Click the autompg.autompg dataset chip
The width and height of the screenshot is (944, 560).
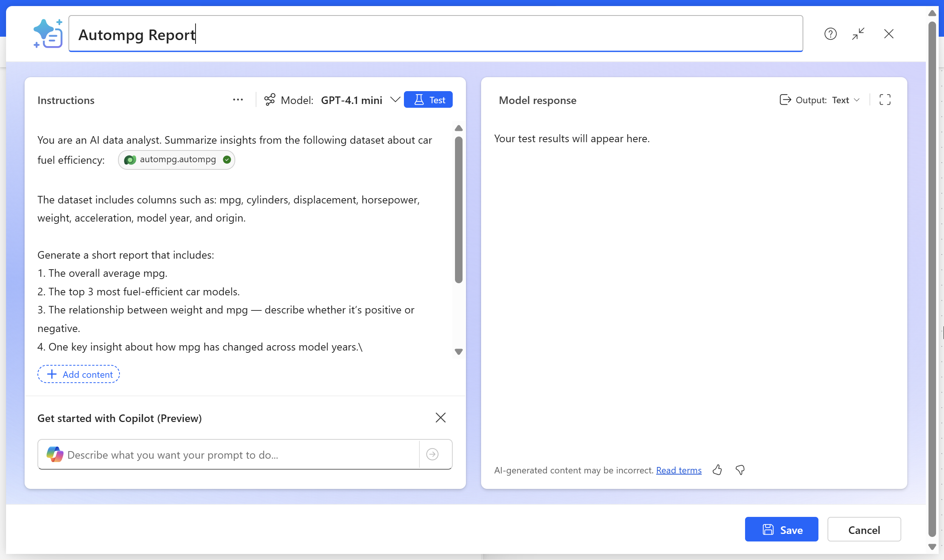pos(177,160)
